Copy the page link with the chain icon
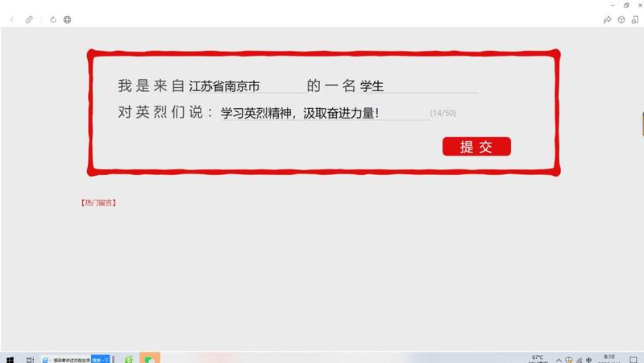The image size is (644, 363). click(29, 19)
